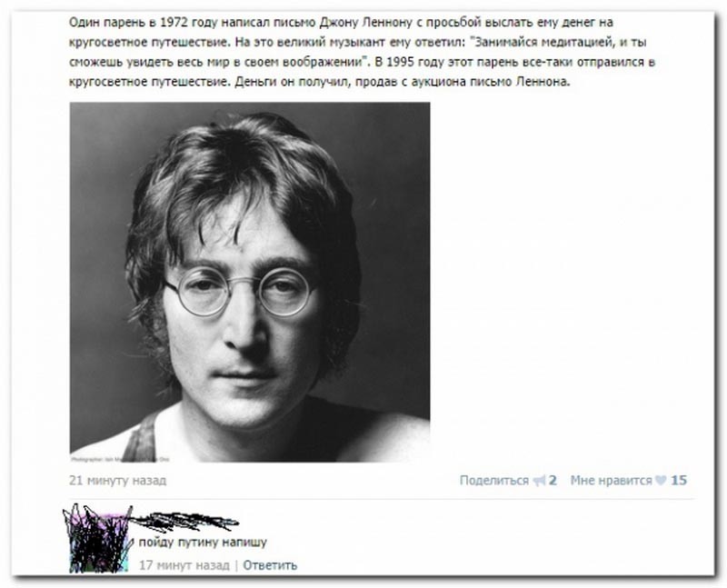Click the photographer credit caption under photo
Screen dimensions: 727x588
(x=120, y=460)
